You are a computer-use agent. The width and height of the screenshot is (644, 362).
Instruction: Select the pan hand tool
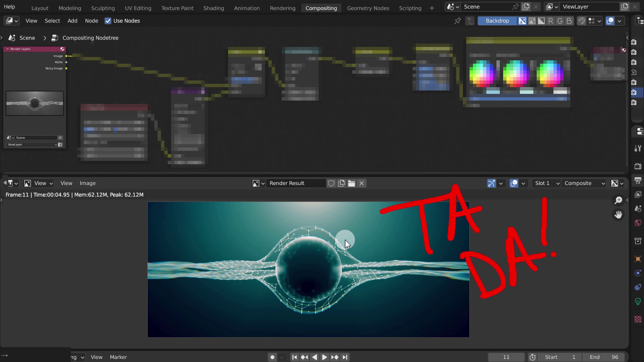tap(618, 215)
